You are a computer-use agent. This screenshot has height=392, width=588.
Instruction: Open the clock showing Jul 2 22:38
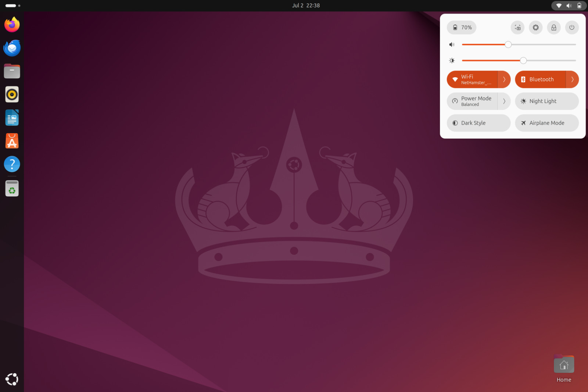click(x=306, y=6)
